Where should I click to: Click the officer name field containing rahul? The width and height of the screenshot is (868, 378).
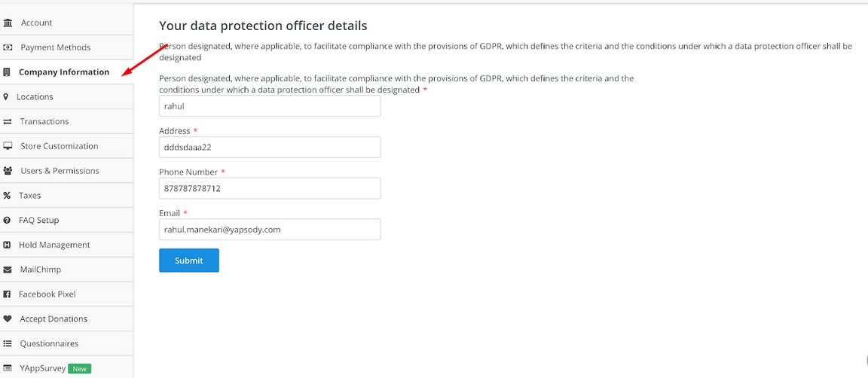click(x=270, y=106)
